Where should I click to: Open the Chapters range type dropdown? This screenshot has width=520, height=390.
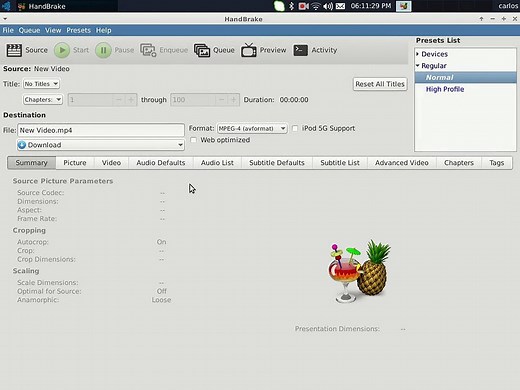(x=43, y=100)
